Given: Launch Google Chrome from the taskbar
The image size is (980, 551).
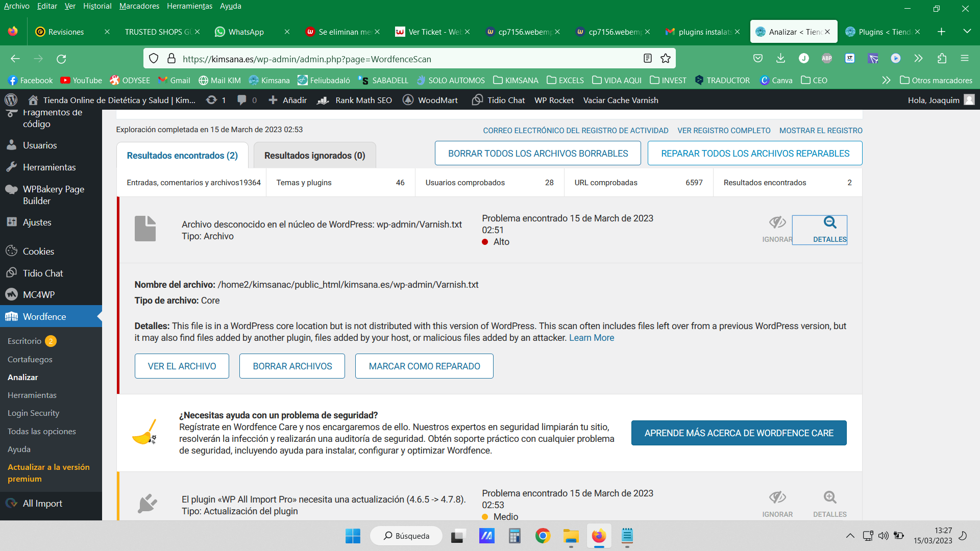Looking at the screenshot, I should pyautogui.click(x=543, y=536).
